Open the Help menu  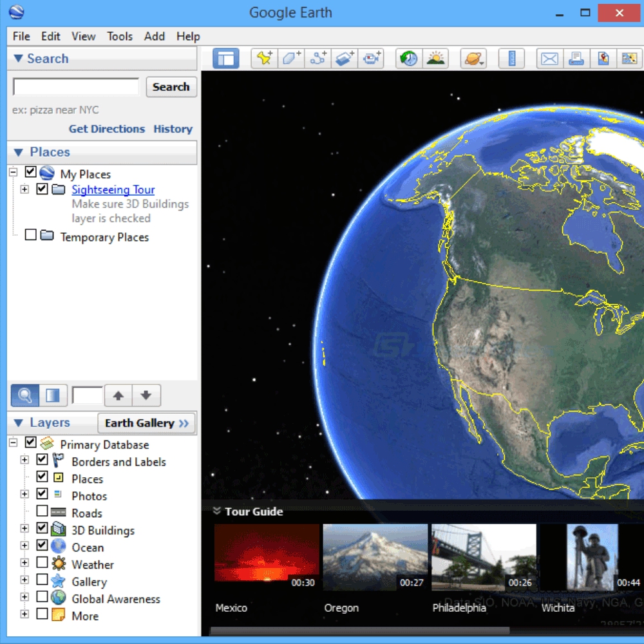pos(188,37)
